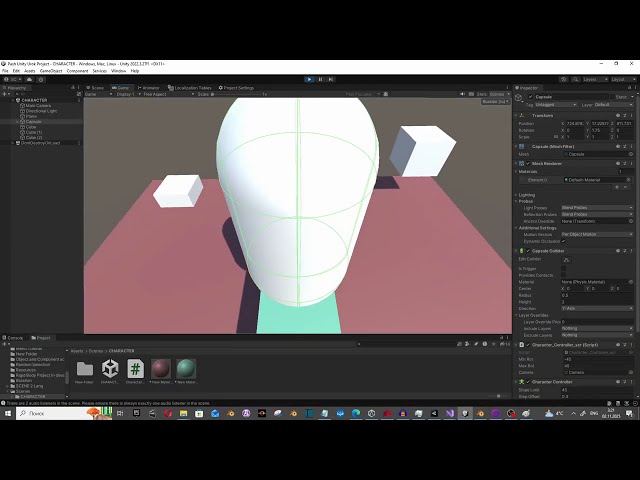Image resolution: width=640 pixels, height=480 pixels.
Task: Select Directional Light in the Hierarchy
Action: 41,111
